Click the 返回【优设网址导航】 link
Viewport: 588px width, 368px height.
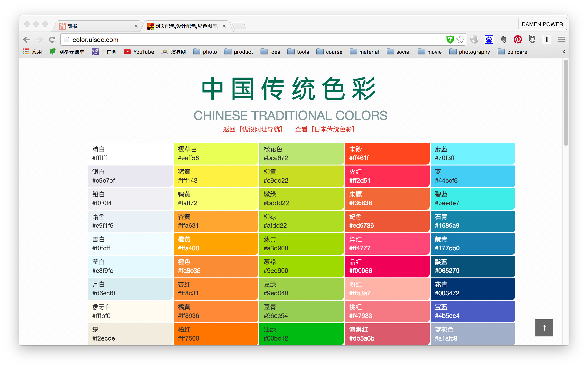coord(253,129)
